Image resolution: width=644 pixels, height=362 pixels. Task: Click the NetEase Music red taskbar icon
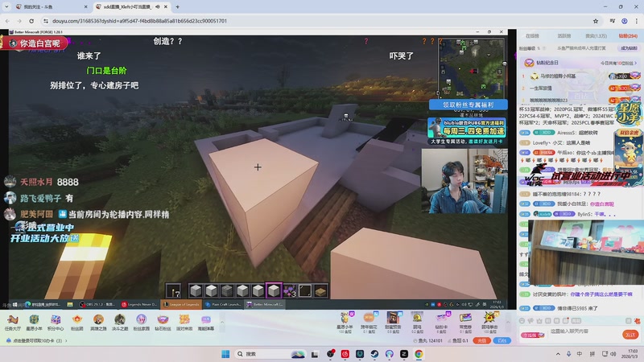(x=345, y=354)
